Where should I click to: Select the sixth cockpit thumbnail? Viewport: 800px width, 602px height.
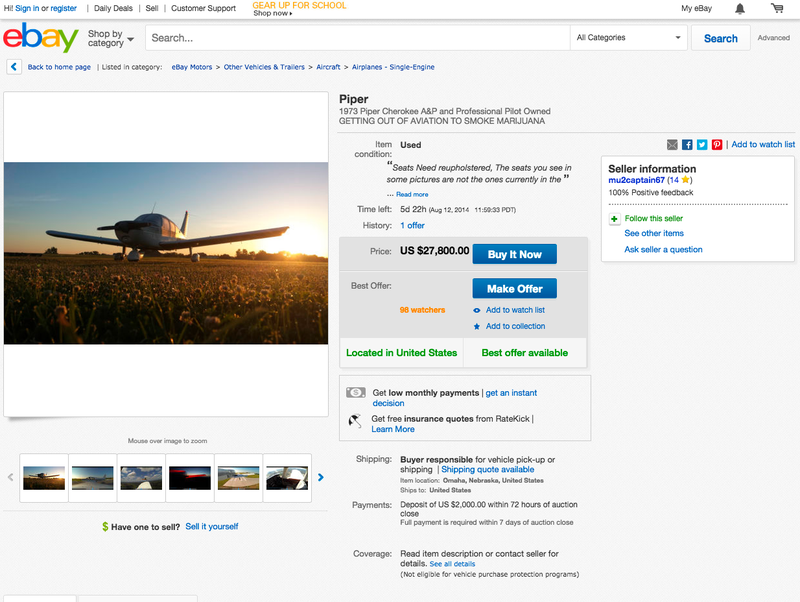[287, 478]
